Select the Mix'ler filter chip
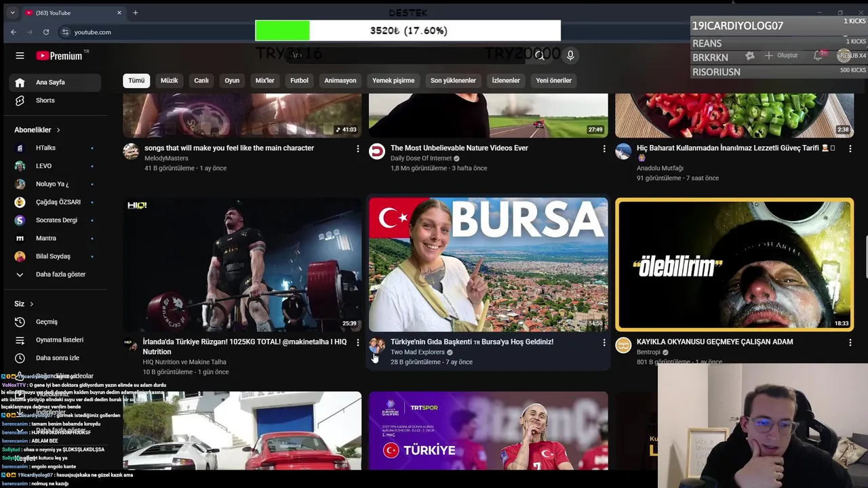The width and height of the screenshot is (868, 488). [x=264, y=80]
